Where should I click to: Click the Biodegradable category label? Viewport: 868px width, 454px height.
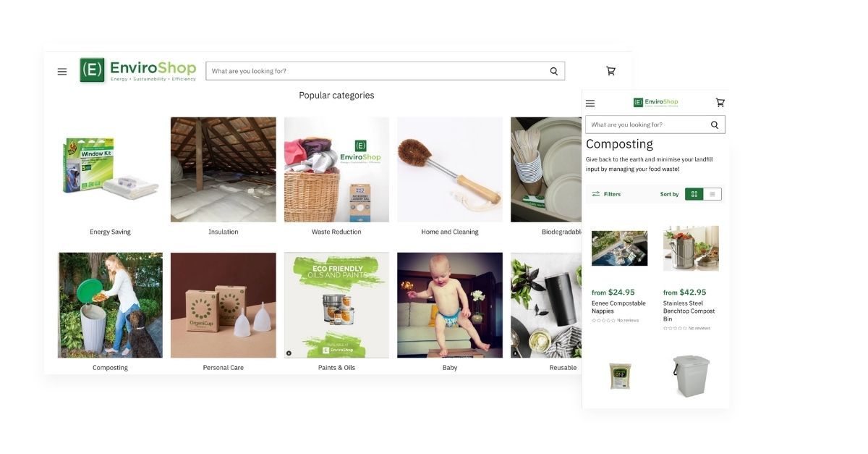pos(562,232)
